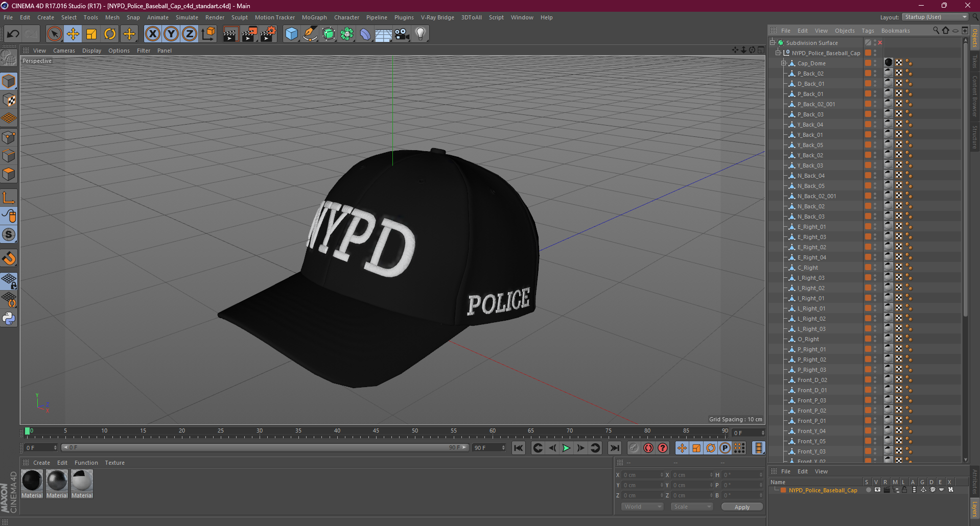Viewport: 980px width, 526px height.
Task: Add a light object
Action: pos(421,34)
